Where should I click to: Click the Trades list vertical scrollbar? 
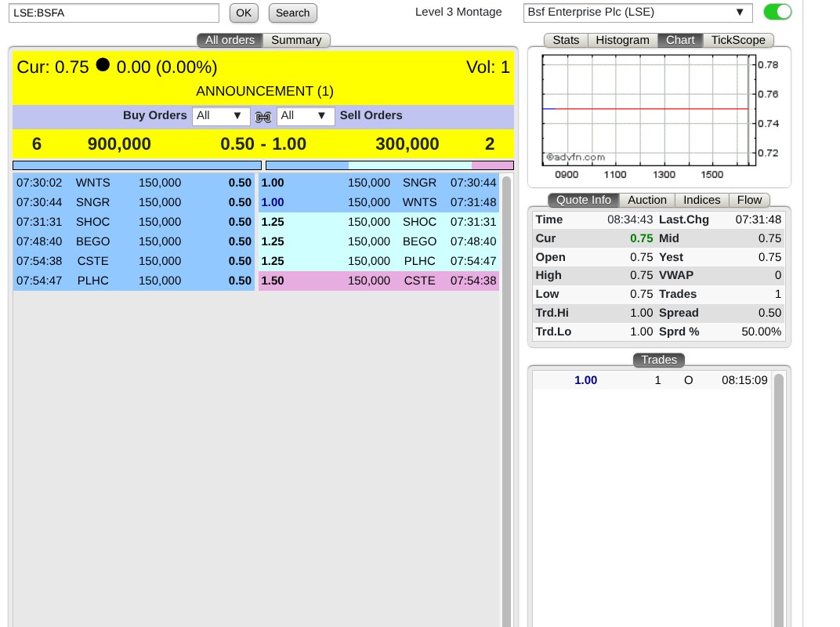(779, 499)
